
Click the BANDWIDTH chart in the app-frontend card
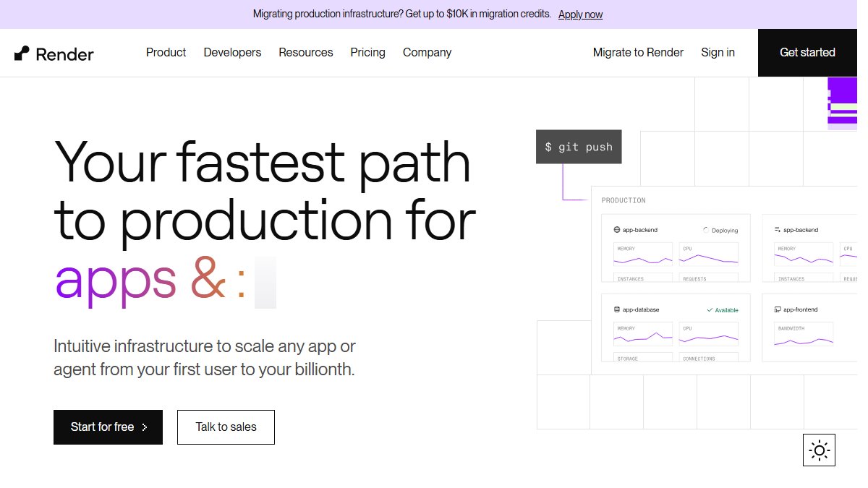(804, 335)
